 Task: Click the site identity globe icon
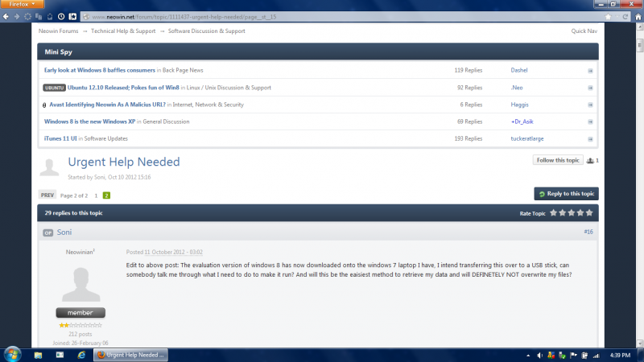[86, 17]
